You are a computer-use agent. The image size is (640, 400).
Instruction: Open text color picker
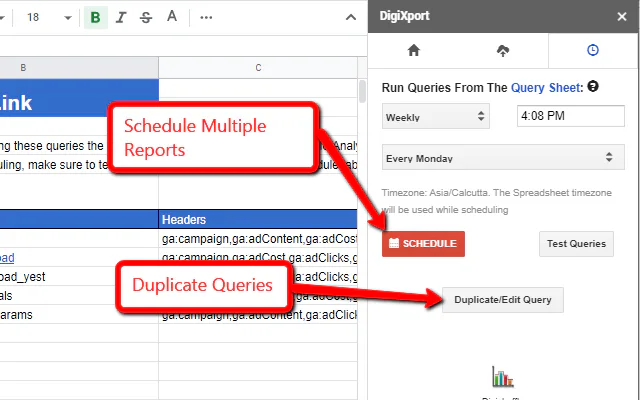172,17
